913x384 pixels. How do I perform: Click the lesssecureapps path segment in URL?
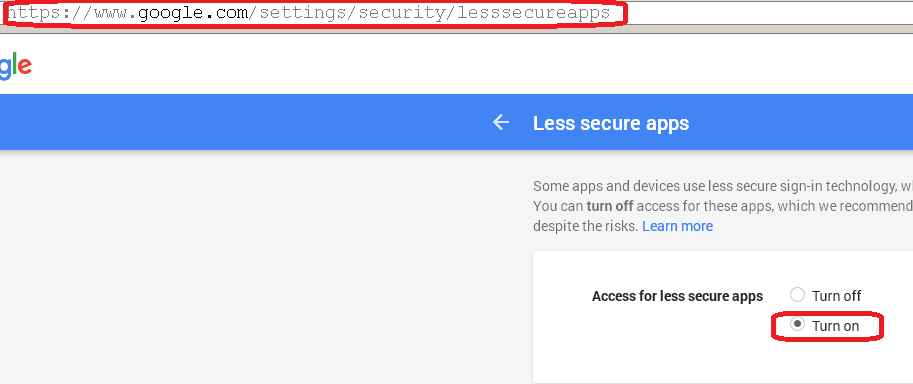coord(533,13)
